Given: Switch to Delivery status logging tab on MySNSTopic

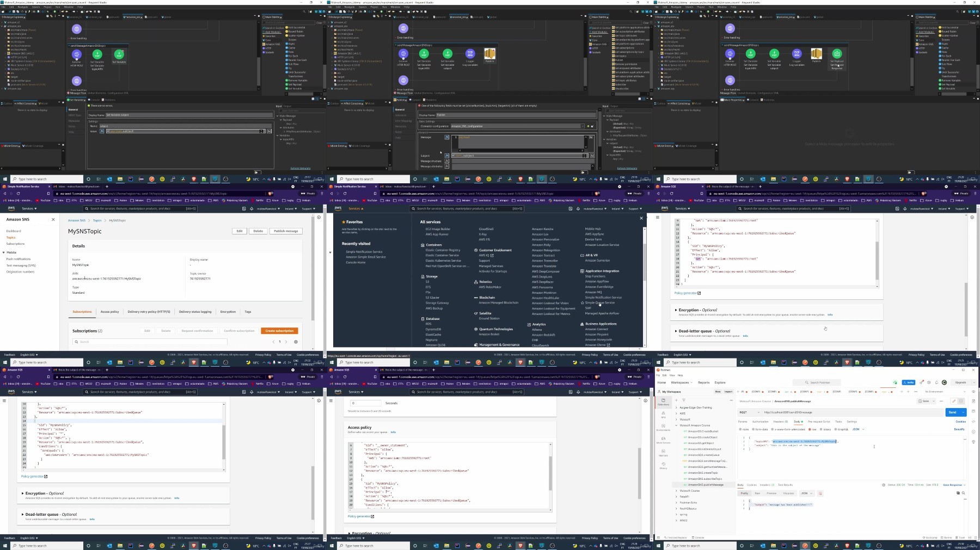Looking at the screenshot, I should (x=195, y=312).
